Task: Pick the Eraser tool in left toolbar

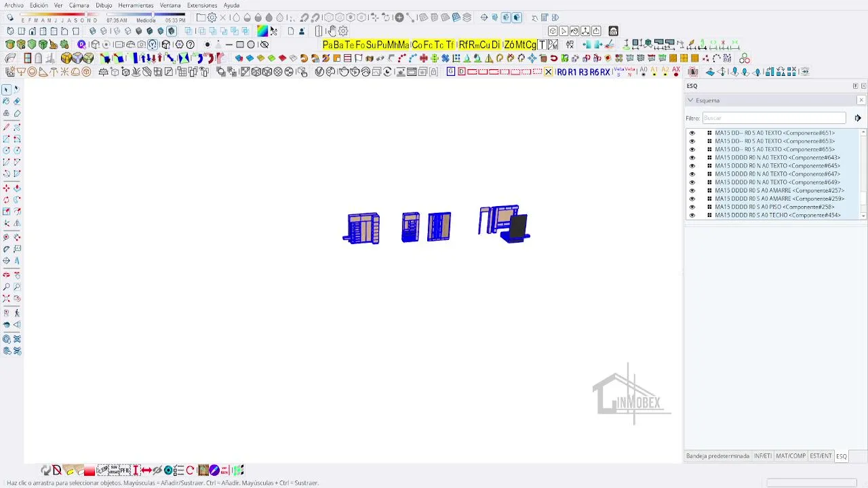Action: click(x=17, y=101)
